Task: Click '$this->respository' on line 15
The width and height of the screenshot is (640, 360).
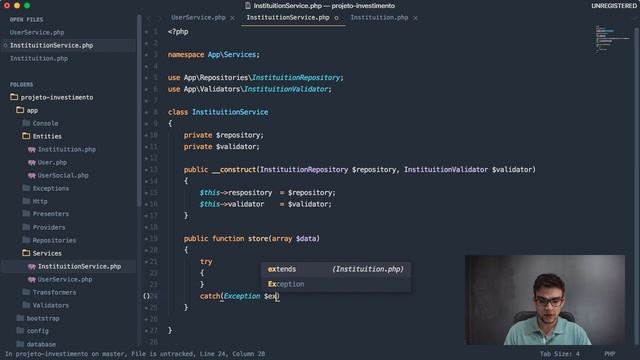Action: tap(236, 193)
